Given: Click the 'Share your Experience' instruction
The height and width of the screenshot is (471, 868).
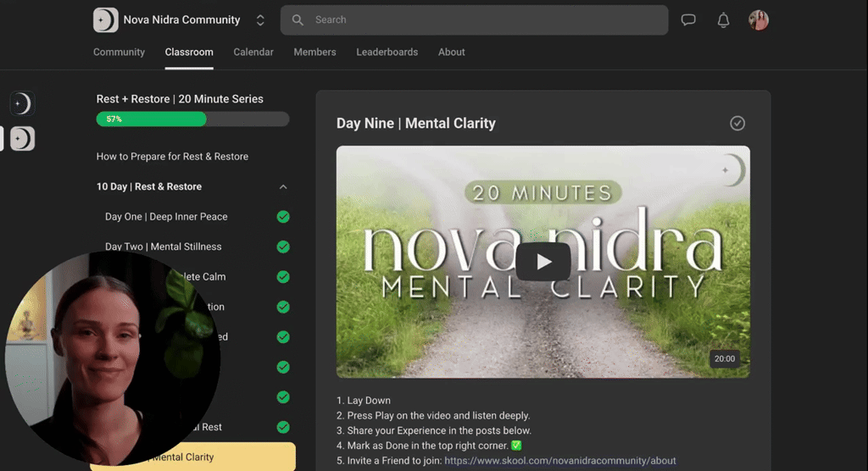Looking at the screenshot, I should pos(433,430).
